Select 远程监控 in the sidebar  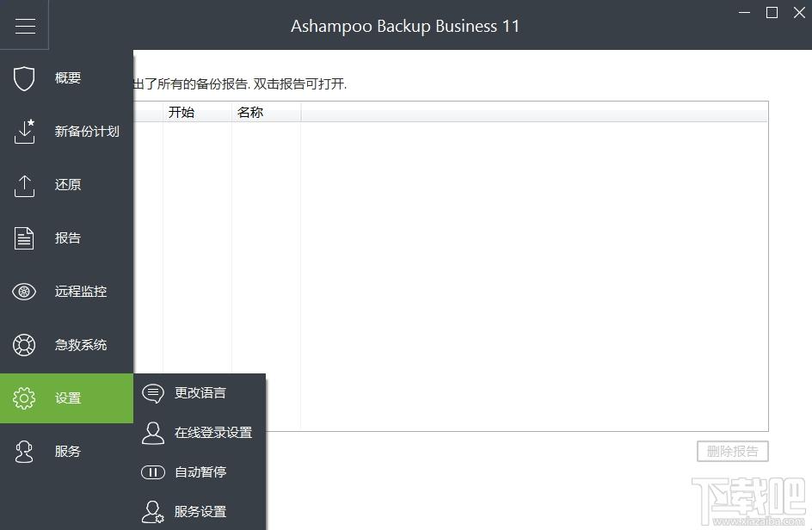66,292
